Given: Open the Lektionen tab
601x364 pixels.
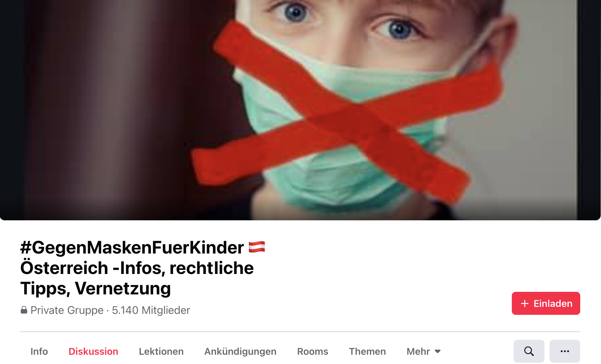Looking at the screenshot, I should (161, 351).
